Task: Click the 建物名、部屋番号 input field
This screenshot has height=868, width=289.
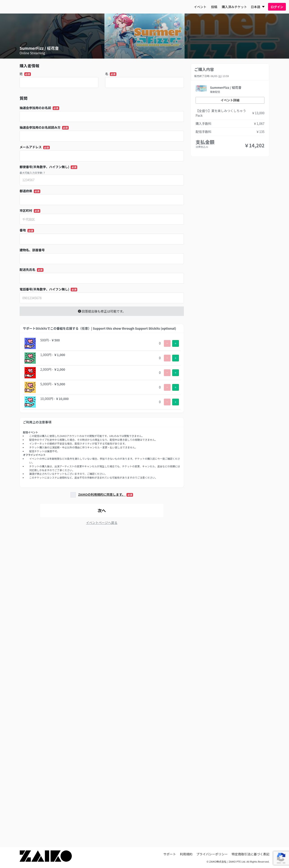Action: pyautogui.click(x=102, y=259)
